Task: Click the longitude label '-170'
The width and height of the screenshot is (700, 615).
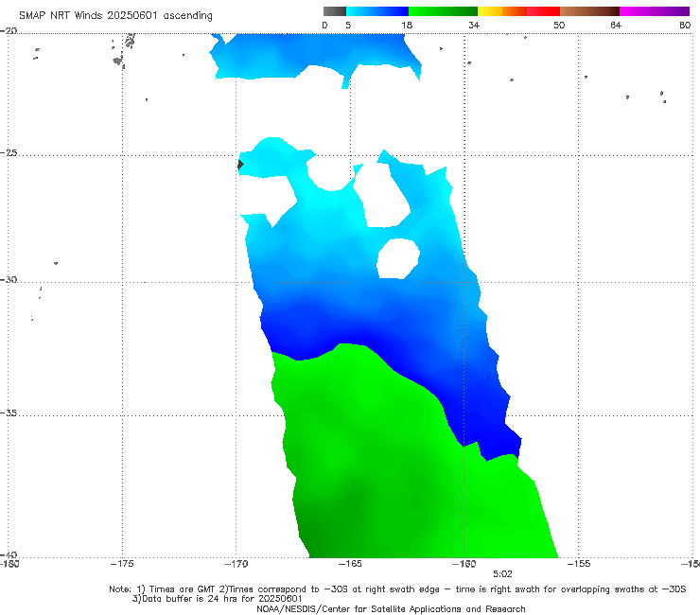Action: tap(236, 564)
